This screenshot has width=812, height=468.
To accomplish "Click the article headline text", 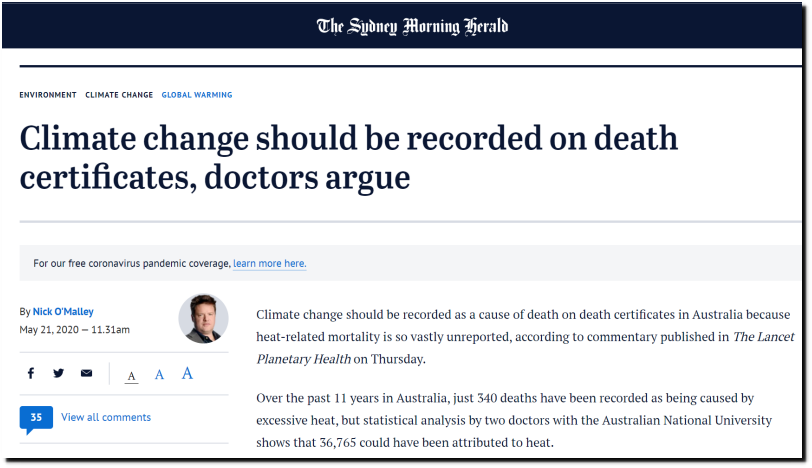I will point(349,158).
